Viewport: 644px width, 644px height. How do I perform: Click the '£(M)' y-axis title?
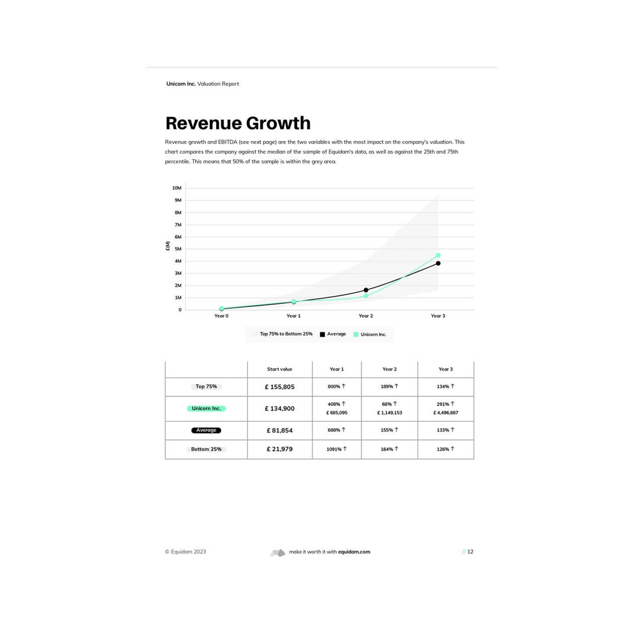click(x=168, y=246)
